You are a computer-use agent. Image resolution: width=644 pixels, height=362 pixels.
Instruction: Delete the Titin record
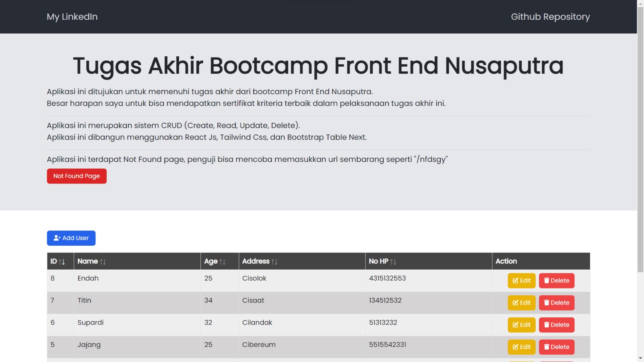tap(557, 303)
